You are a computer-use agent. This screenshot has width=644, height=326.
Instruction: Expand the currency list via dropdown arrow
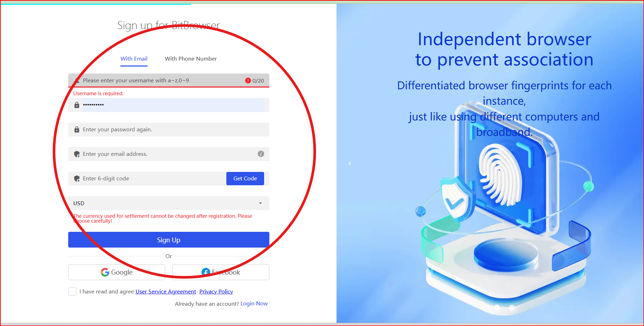(x=260, y=203)
